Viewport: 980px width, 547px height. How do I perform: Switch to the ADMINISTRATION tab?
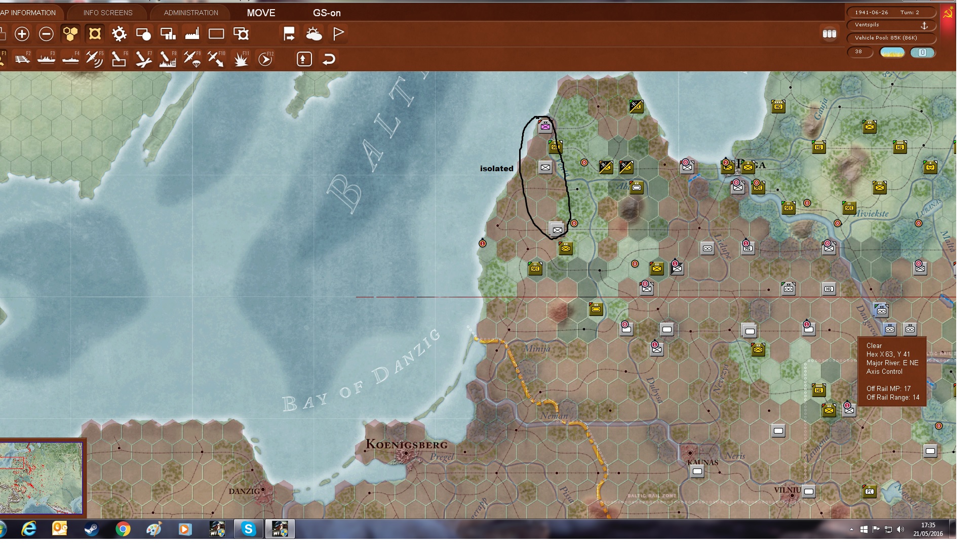coord(191,13)
